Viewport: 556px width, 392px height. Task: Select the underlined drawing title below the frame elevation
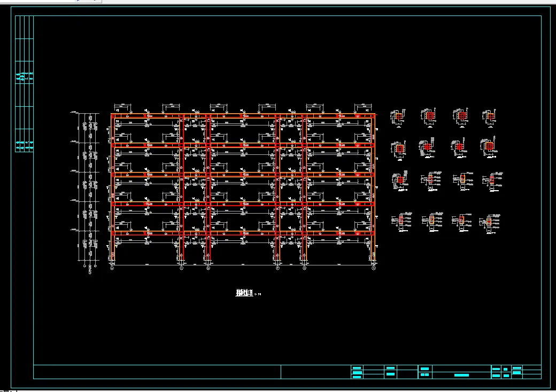244,293
